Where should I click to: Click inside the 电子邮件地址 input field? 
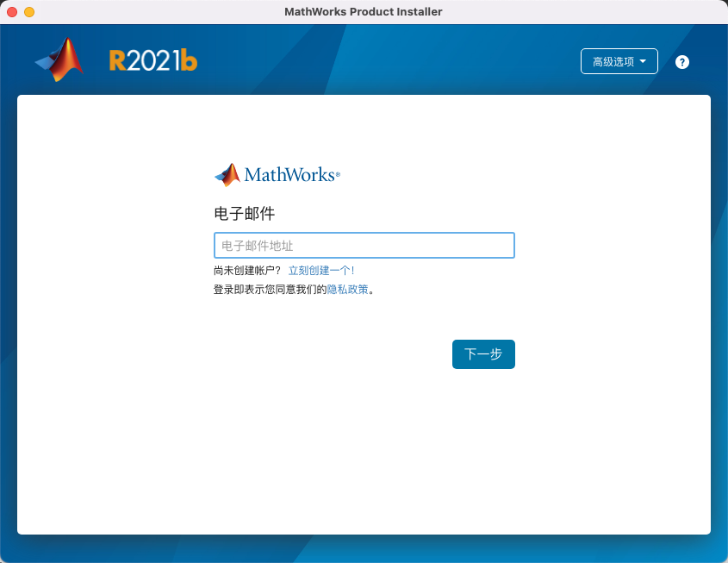pos(364,245)
